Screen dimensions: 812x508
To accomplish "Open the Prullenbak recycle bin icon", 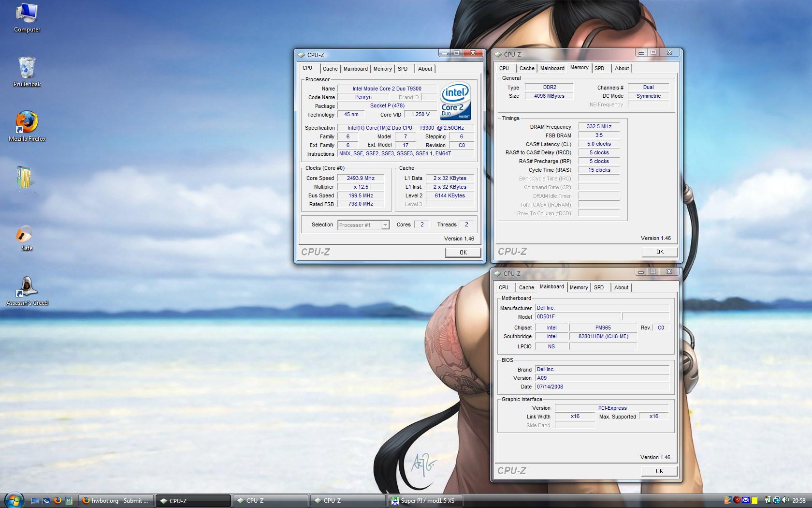I will pyautogui.click(x=27, y=72).
